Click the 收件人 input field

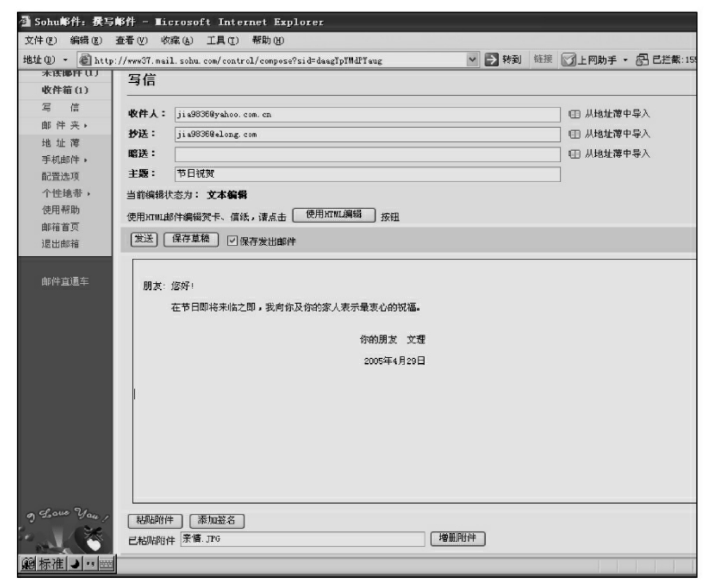coord(368,114)
